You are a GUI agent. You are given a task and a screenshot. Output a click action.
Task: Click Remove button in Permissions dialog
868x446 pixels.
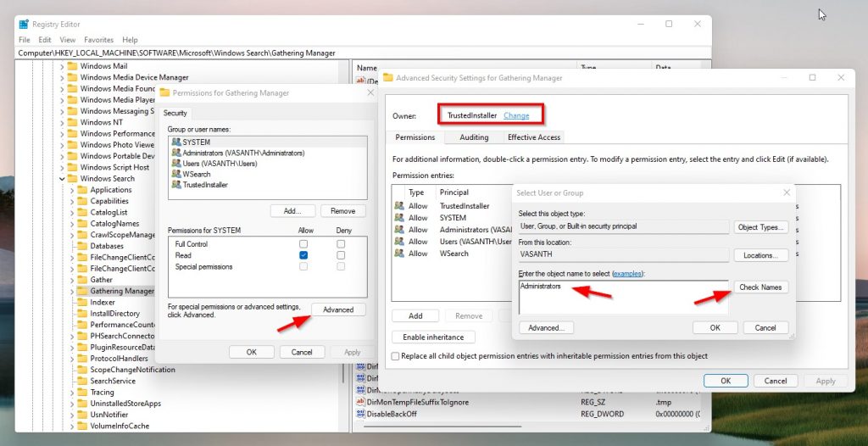(x=342, y=211)
